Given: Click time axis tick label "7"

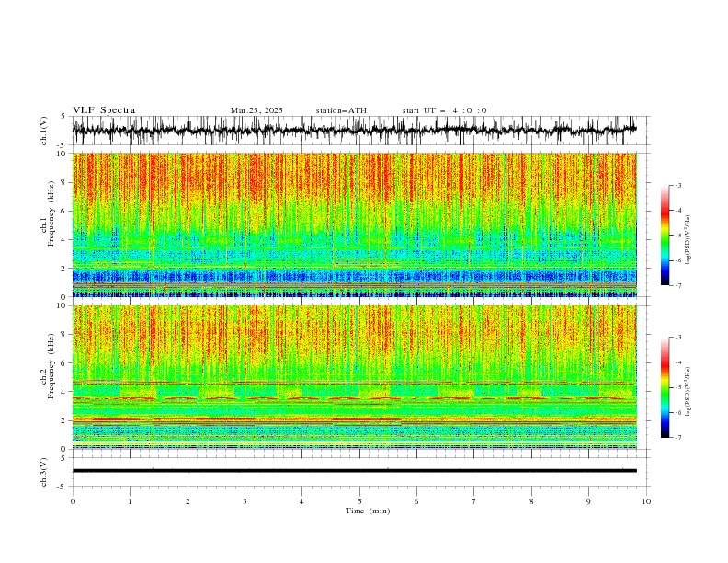Looking at the screenshot, I should pyautogui.click(x=474, y=501).
